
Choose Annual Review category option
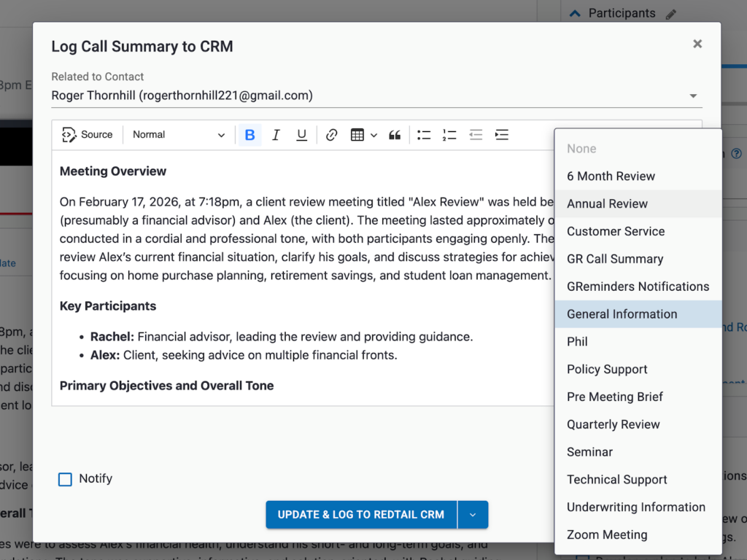[608, 204]
